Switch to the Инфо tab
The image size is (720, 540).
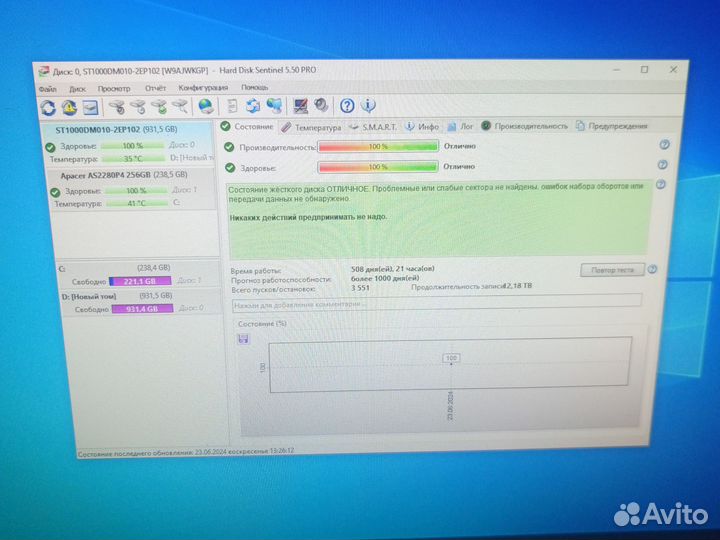click(x=422, y=126)
